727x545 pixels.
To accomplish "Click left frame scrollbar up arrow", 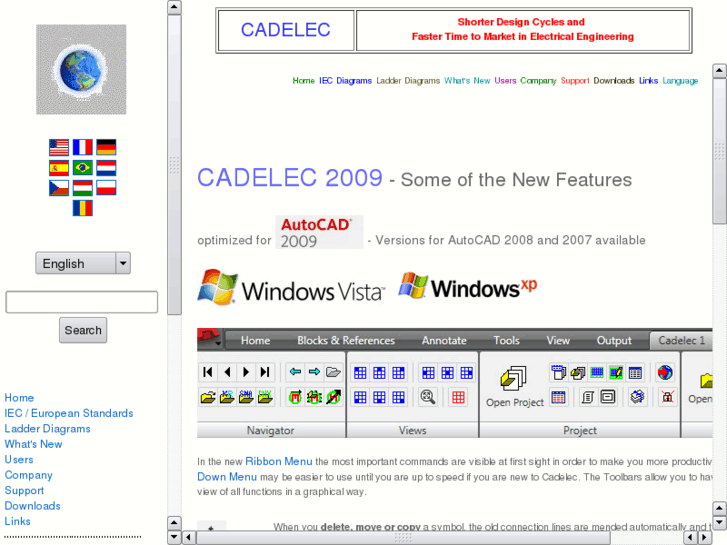I will (174, 7).
